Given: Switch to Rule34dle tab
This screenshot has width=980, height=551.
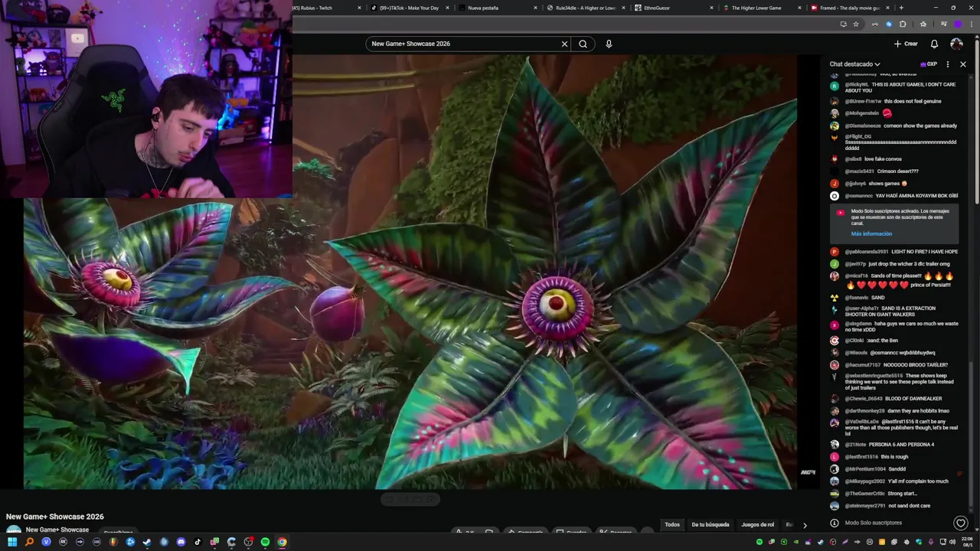Looking at the screenshot, I should tap(586, 8).
